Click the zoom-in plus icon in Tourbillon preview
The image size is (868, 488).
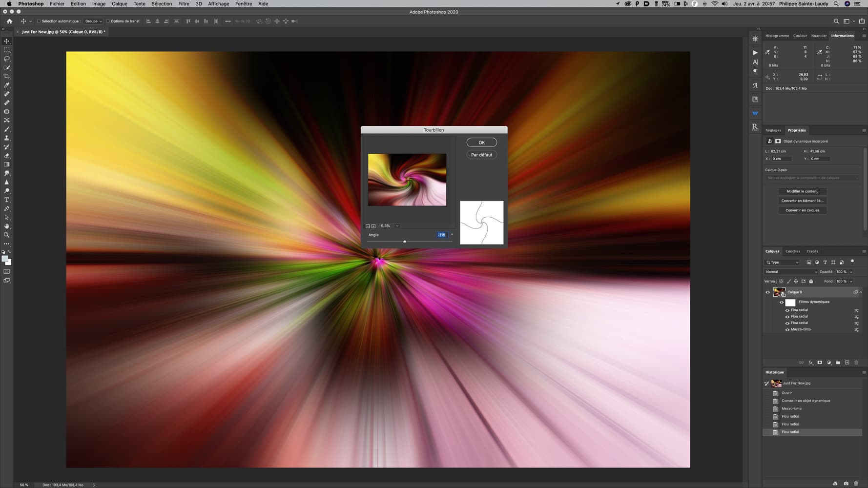point(373,226)
